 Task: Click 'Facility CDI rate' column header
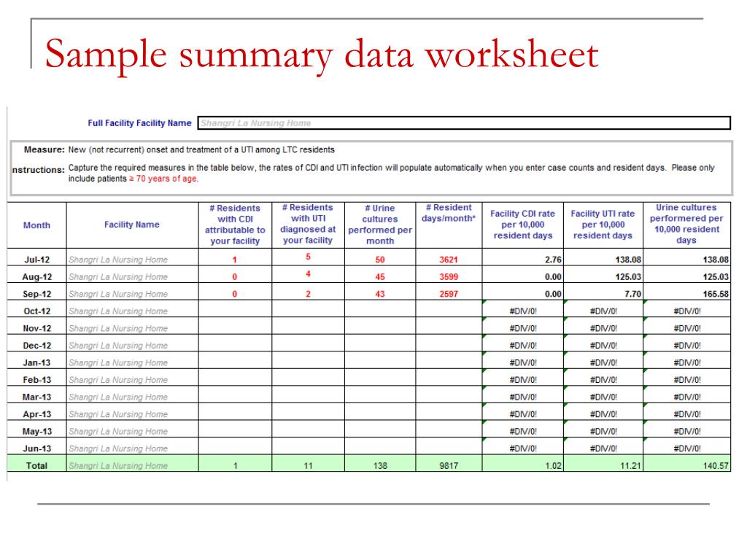(x=522, y=225)
